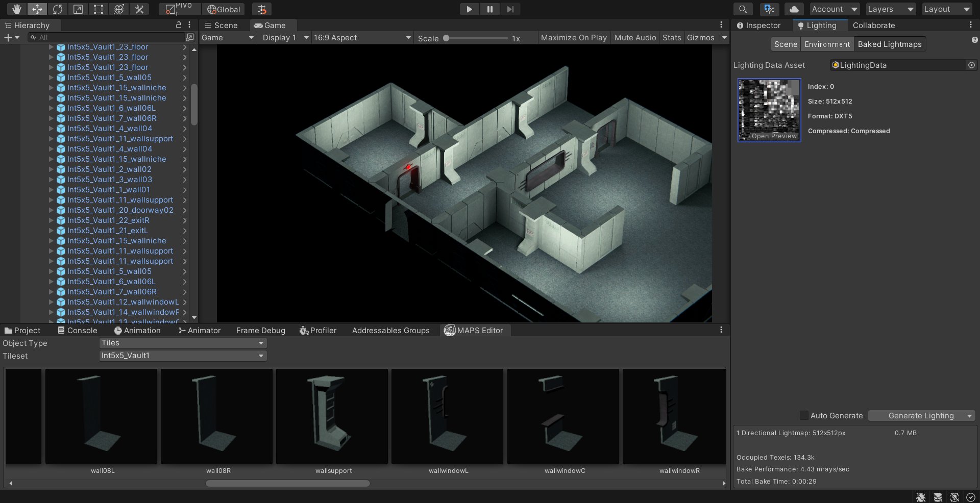Pause the game playback

pyautogui.click(x=489, y=9)
